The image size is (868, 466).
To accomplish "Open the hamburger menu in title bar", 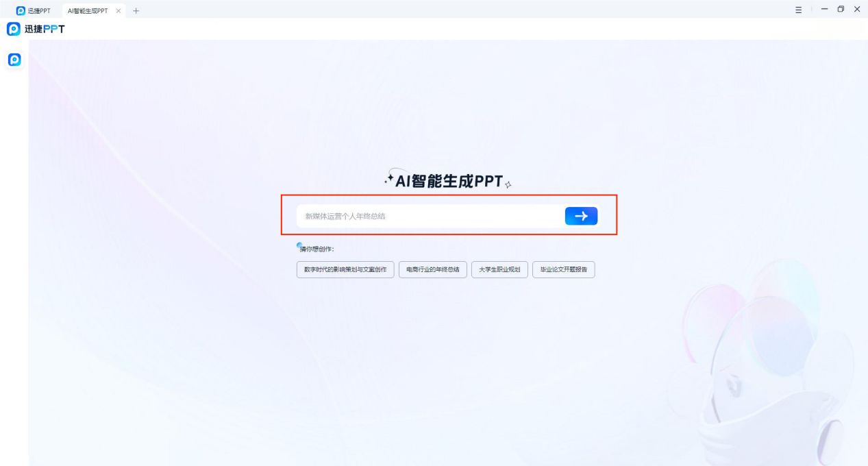I will tap(799, 10).
